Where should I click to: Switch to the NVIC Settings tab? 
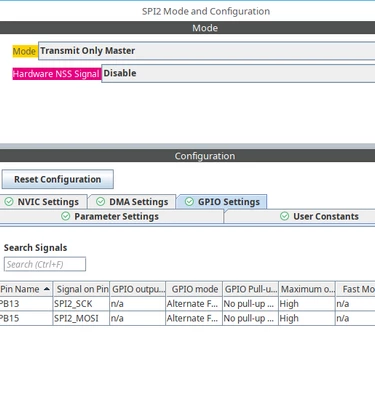point(44,202)
